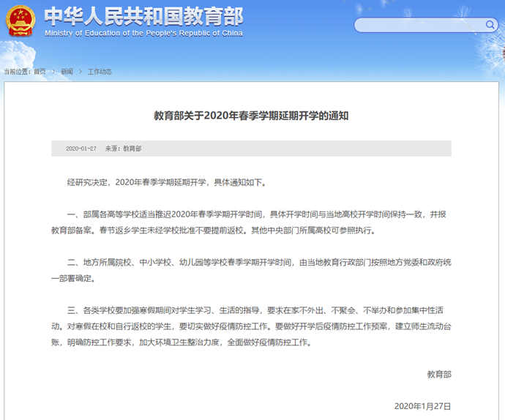Click paragraph two about 地方所属院校
Screen dimensions: 505x420
[x=251, y=270]
